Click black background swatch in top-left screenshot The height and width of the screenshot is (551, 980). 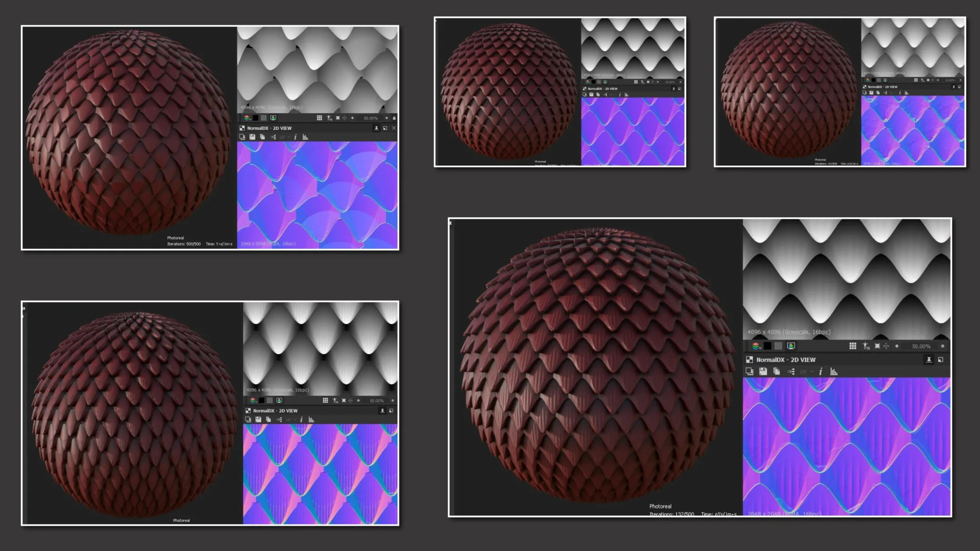pyautogui.click(x=255, y=118)
